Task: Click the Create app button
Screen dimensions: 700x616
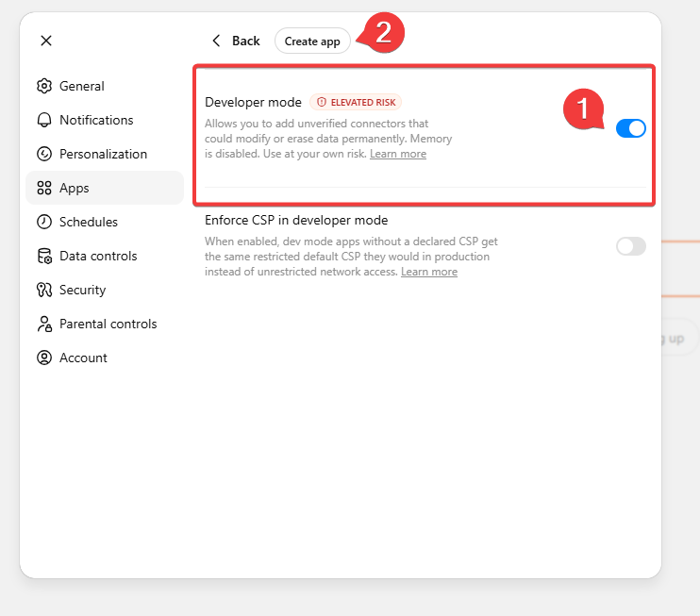Action: tap(312, 42)
